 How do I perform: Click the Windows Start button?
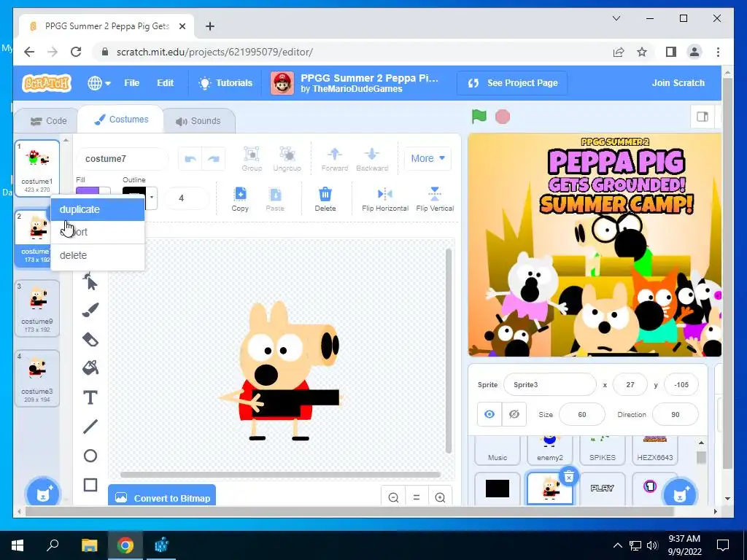point(18,545)
